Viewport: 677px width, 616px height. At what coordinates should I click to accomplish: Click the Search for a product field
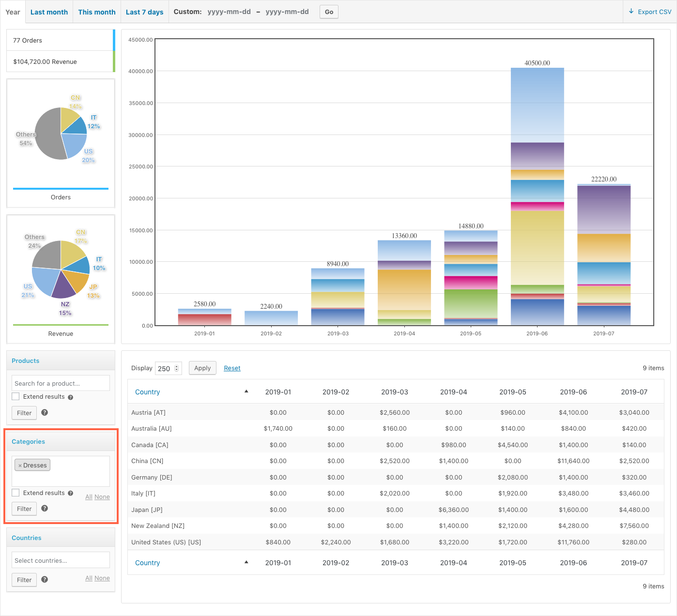pos(60,383)
